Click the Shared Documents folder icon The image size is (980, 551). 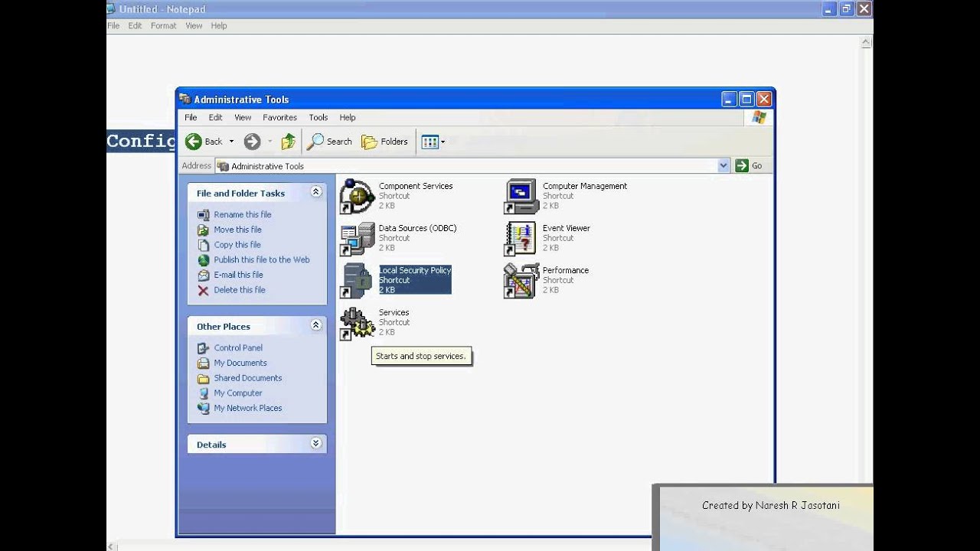click(203, 378)
